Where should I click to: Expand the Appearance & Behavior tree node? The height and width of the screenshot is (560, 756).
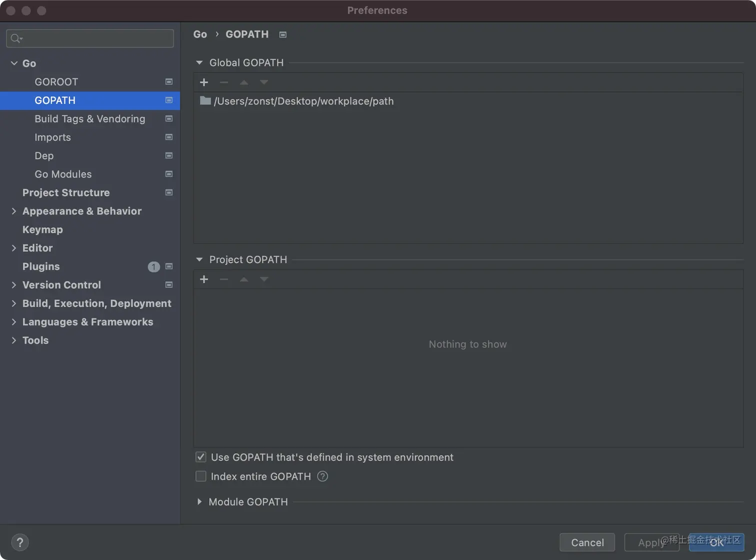14,211
